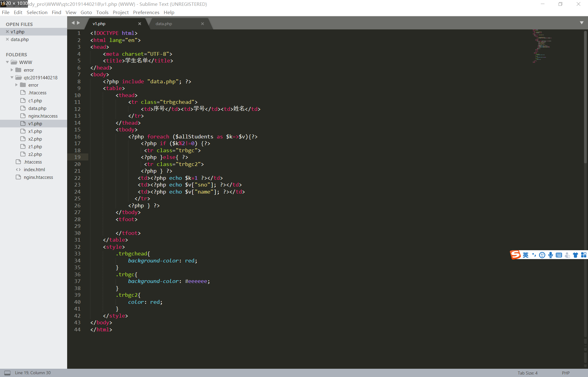
Task: Go to next tab with right arrow
Action: (x=78, y=23)
